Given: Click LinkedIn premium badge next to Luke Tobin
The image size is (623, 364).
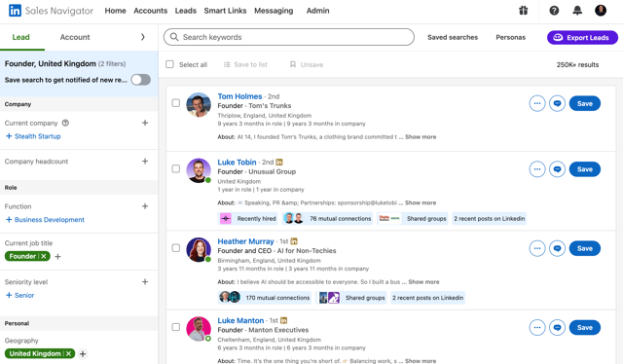Looking at the screenshot, I should 279,163.
